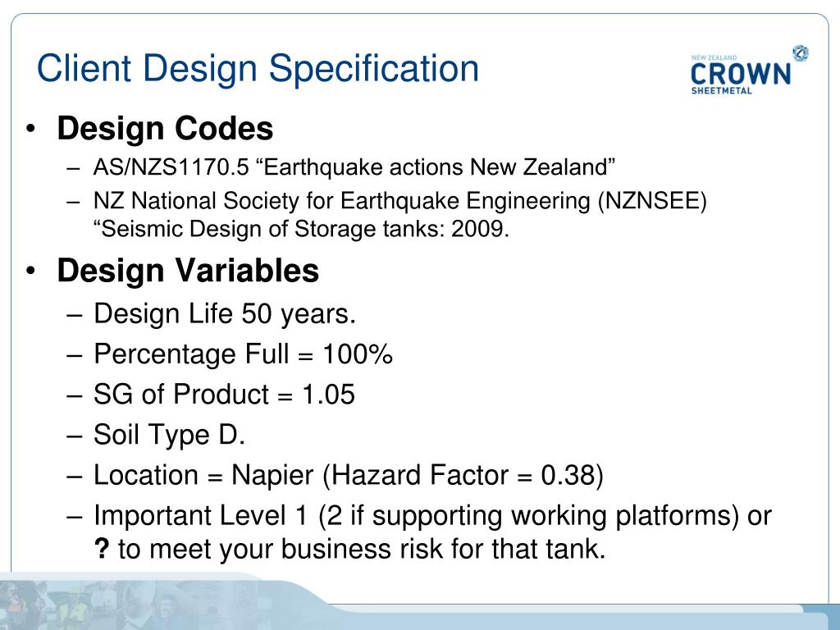
Task: Select the AS/NZS1170.5 Earthquake actions line
Action: tap(354, 167)
